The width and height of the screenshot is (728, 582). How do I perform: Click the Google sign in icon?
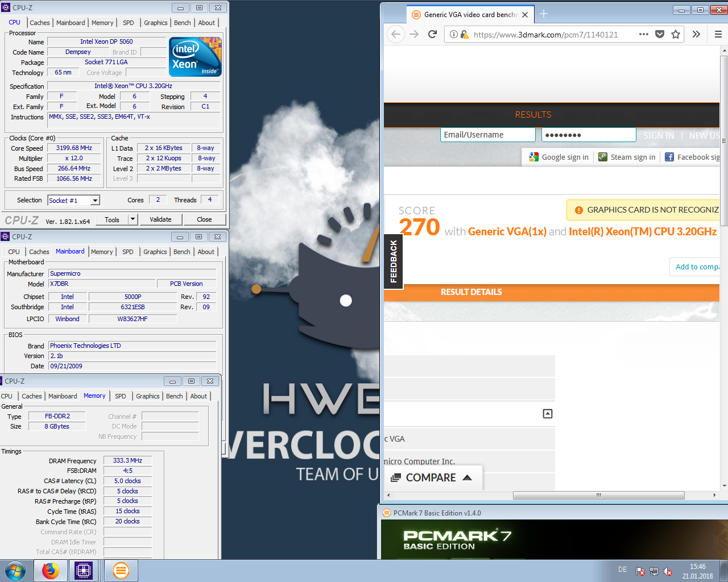click(533, 157)
